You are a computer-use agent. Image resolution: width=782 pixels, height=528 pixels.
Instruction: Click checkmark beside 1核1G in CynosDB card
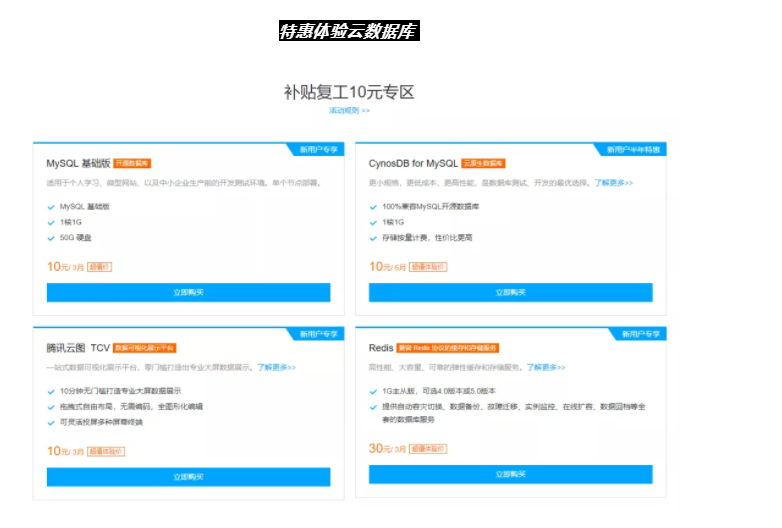tap(373, 223)
